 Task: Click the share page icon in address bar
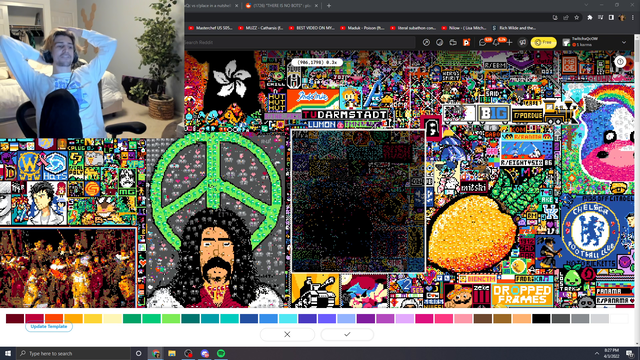pos(566,18)
